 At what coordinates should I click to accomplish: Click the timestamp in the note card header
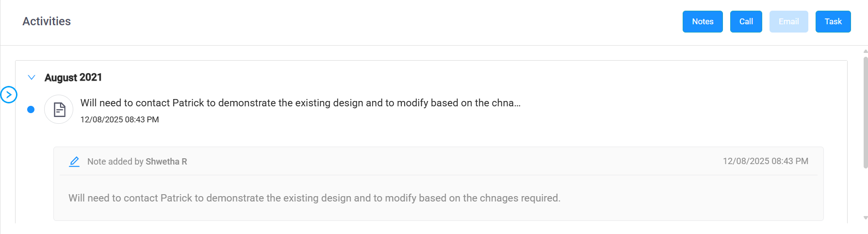765,161
